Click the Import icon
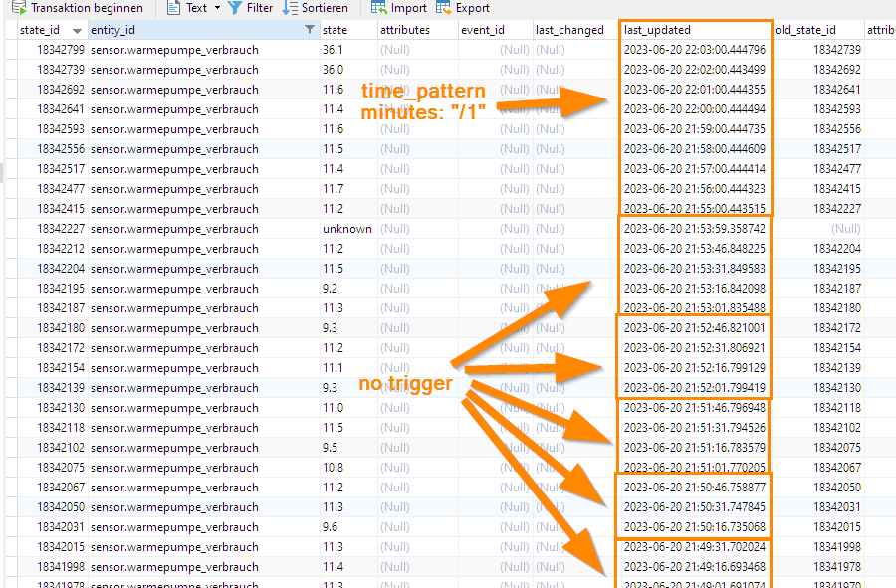896x588 pixels. coord(378,7)
